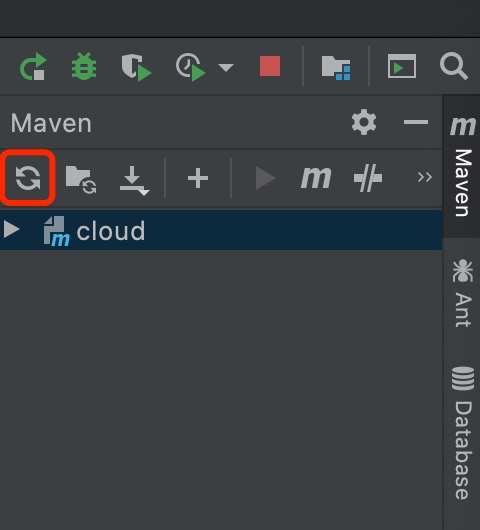This screenshot has width=480, height=530.
Task: Hide the Maven tool window
Action: pos(416,122)
